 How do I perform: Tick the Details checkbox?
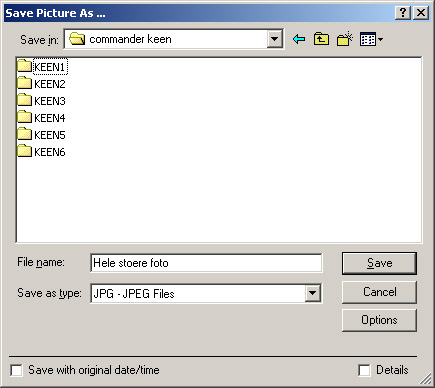(x=364, y=370)
